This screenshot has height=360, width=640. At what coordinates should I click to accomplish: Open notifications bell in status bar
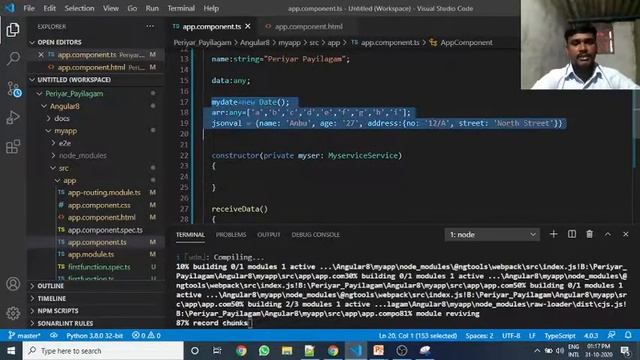(628, 336)
